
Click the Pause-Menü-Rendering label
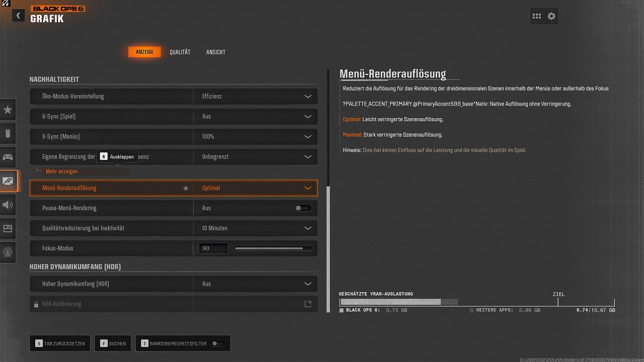(x=69, y=208)
